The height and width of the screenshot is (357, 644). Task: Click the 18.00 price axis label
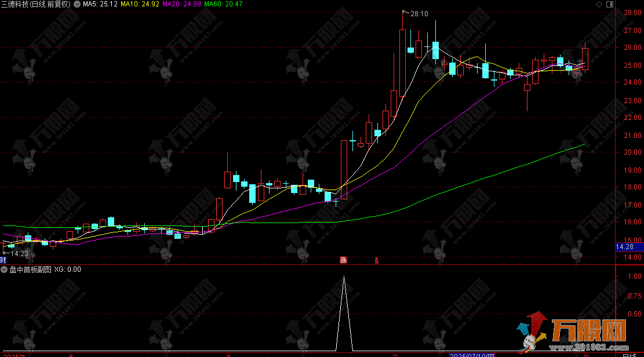coord(632,187)
